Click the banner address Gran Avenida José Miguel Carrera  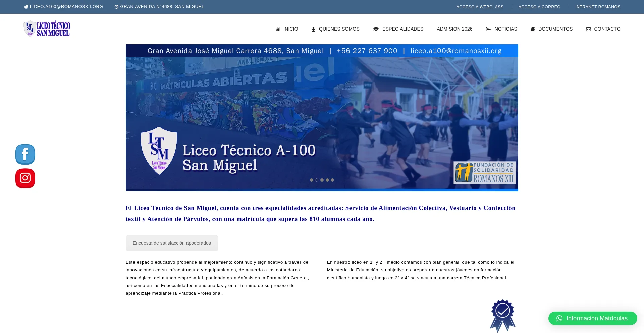(x=236, y=51)
